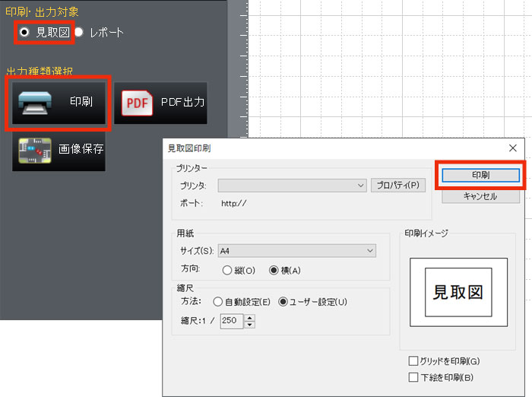Select 縦(O) portrait orientation
The height and width of the screenshot is (397, 532).
coord(227,270)
